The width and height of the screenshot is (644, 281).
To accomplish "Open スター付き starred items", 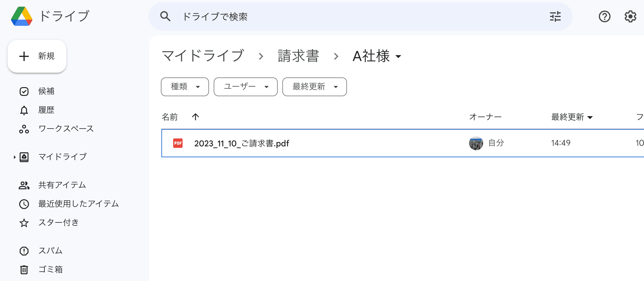I will pos(58,223).
